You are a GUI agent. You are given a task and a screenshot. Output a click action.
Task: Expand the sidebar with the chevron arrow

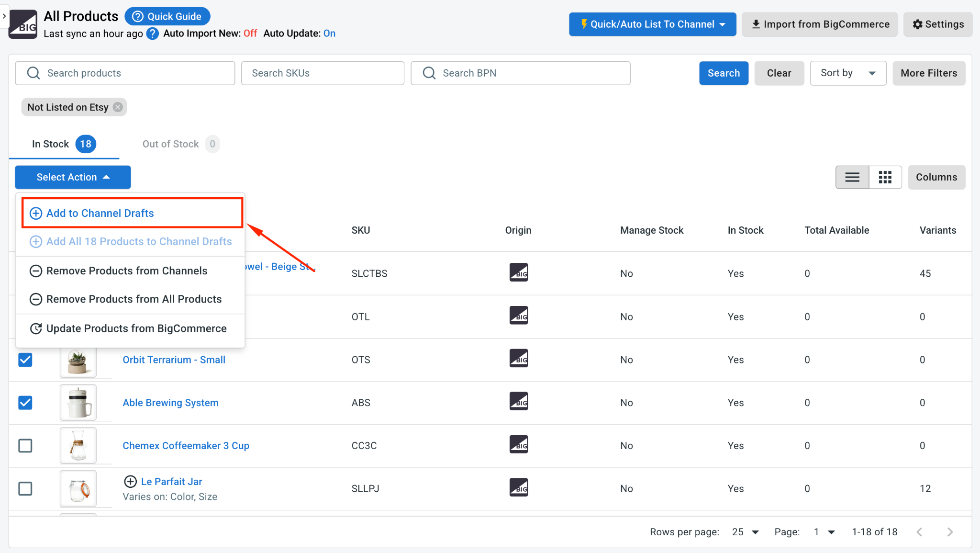click(4, 16)
